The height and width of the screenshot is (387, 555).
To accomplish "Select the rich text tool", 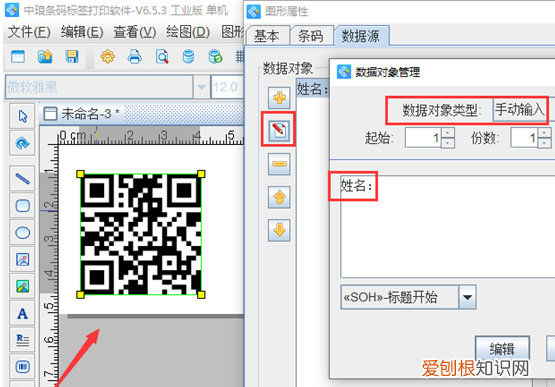I will click(22, 340).
